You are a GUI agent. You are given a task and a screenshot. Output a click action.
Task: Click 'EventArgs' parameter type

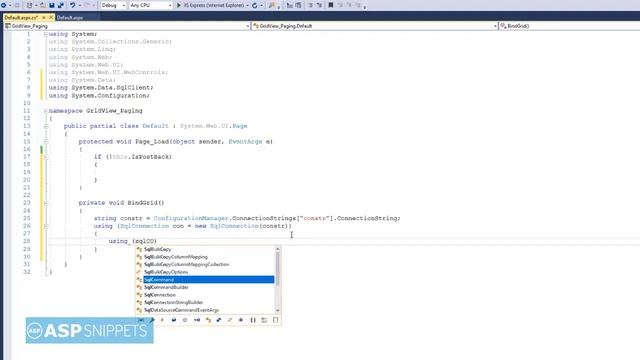245,142
